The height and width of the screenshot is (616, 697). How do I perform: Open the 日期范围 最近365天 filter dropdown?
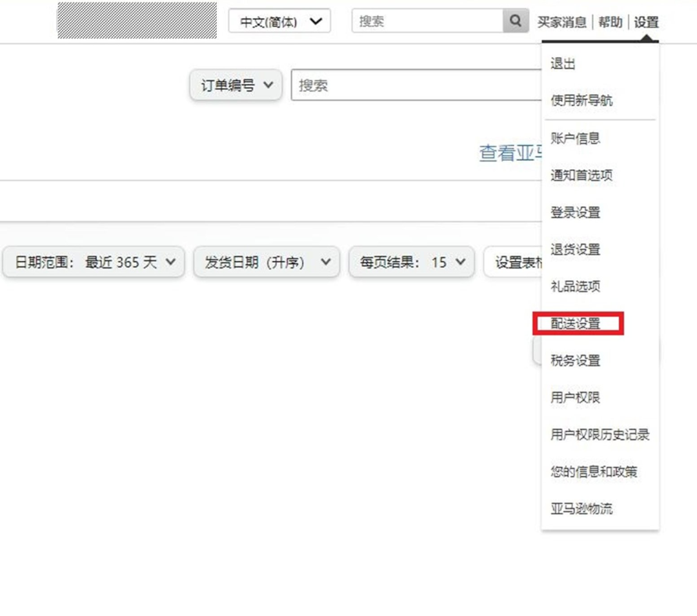click(x=92, y=262)
